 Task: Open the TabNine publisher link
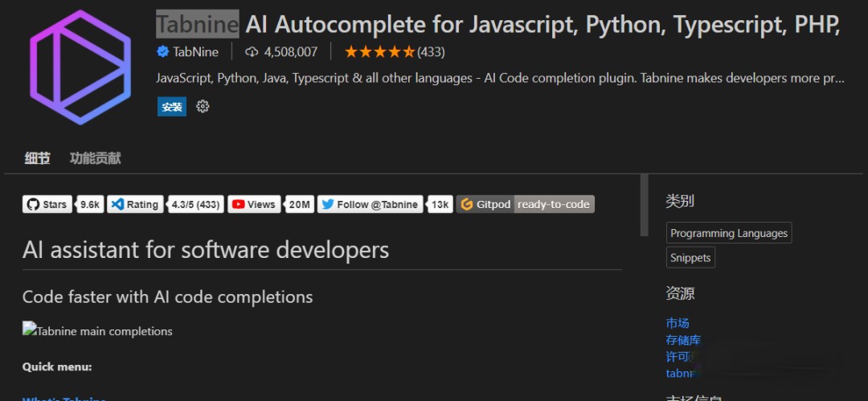pos(195,51)
